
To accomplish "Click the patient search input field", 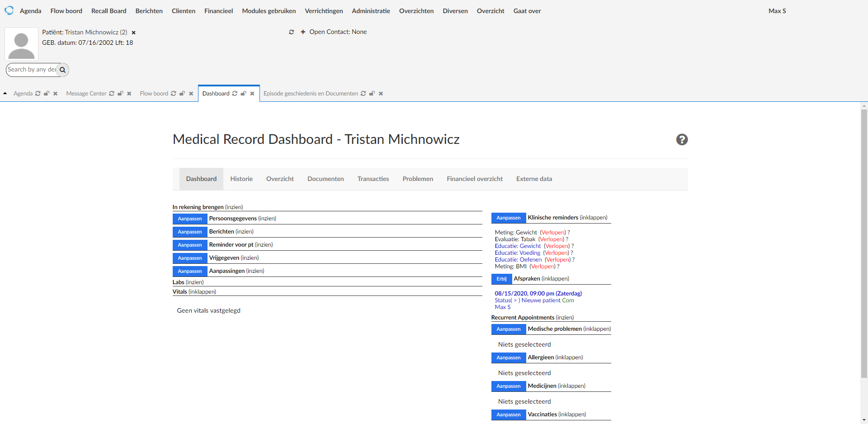I will tap(32, 70).
